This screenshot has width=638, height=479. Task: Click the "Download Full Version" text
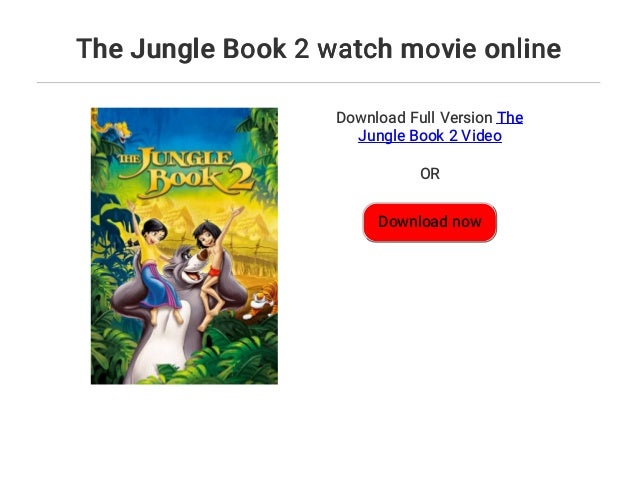coord(414,118)
